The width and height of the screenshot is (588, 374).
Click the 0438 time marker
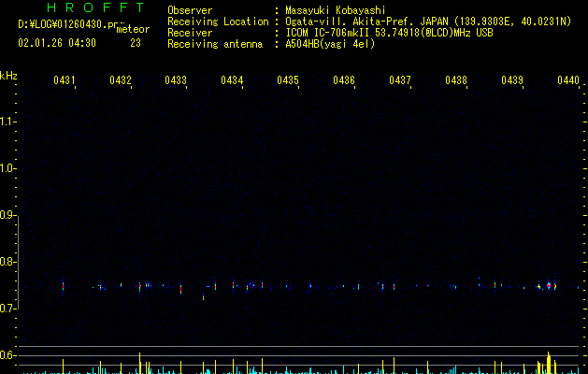click(x=456, y=80)
